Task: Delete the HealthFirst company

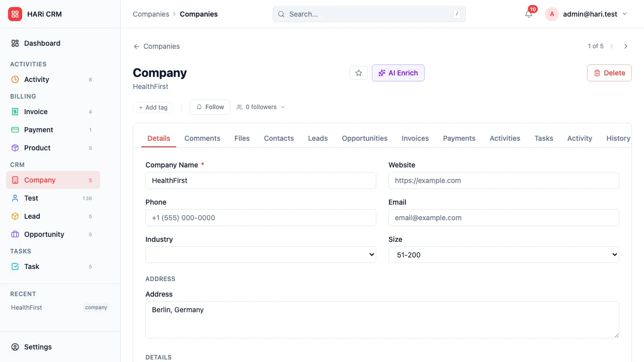Action: pos(609,73)
